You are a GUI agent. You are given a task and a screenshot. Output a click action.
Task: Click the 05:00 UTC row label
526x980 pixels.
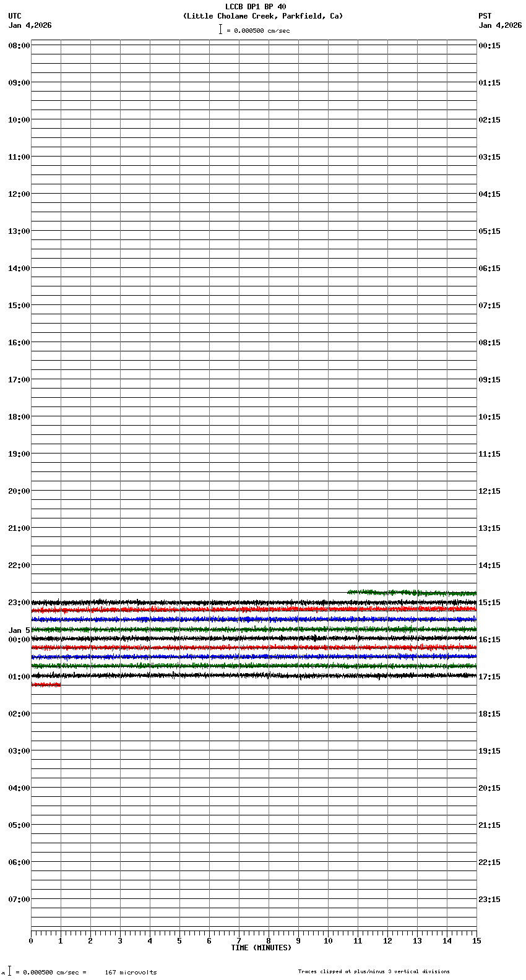19,825
